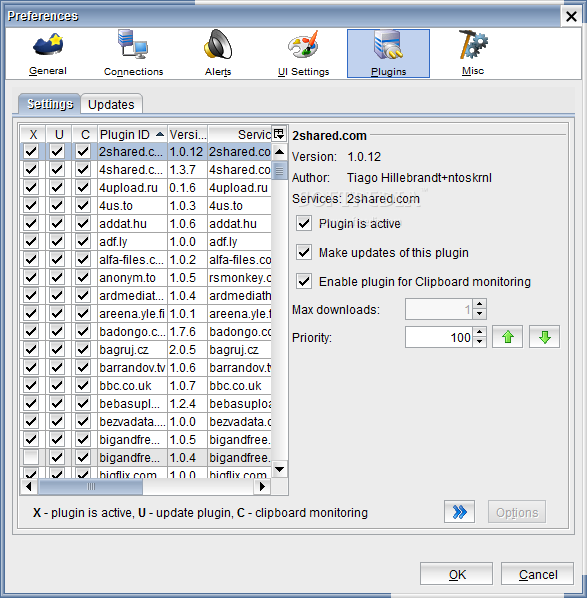Click the plugin list scroll up arrow

point(279,152)
